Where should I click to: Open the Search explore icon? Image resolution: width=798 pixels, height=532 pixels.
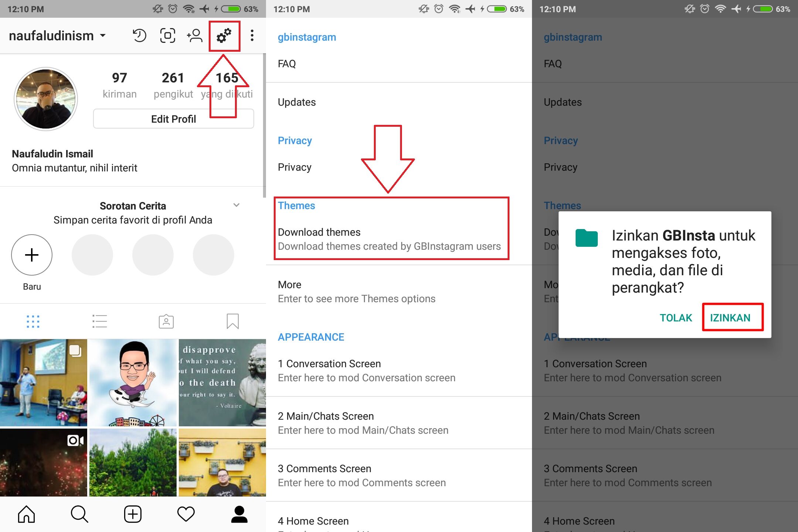point(79,514)
